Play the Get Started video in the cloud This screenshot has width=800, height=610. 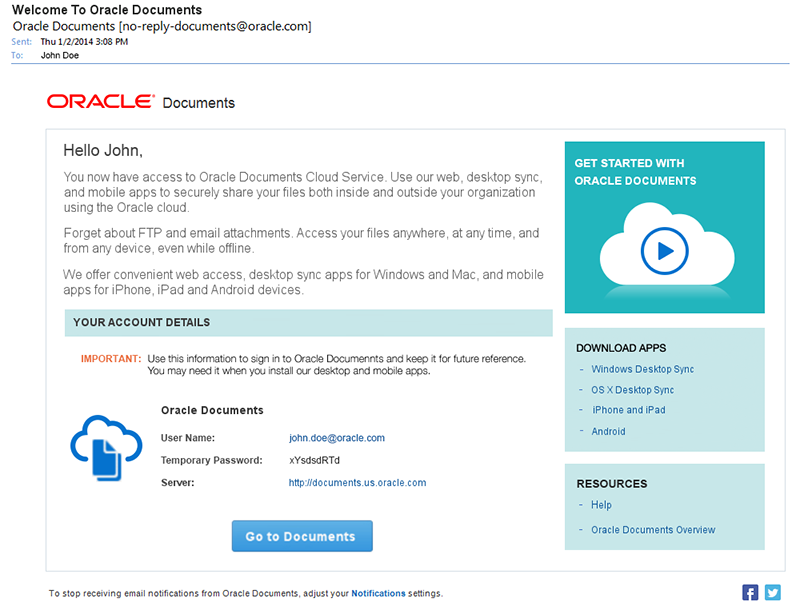664,251
